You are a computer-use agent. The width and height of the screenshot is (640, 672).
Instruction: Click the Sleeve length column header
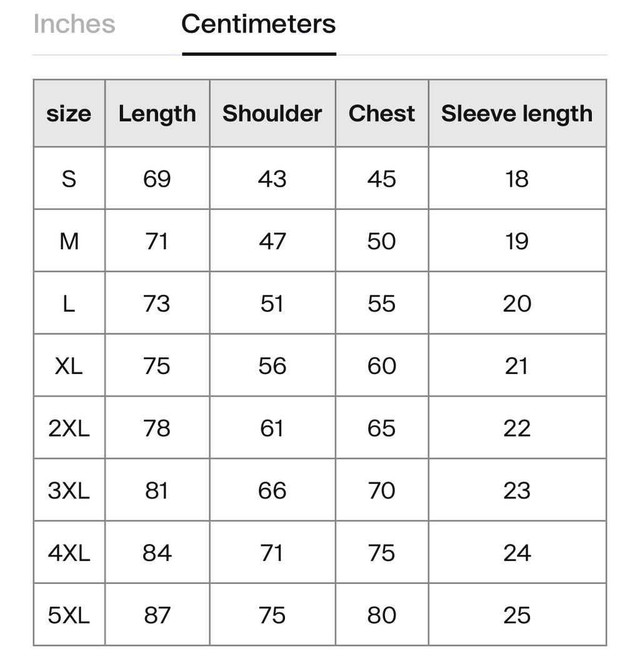click(x=516, y=114)
